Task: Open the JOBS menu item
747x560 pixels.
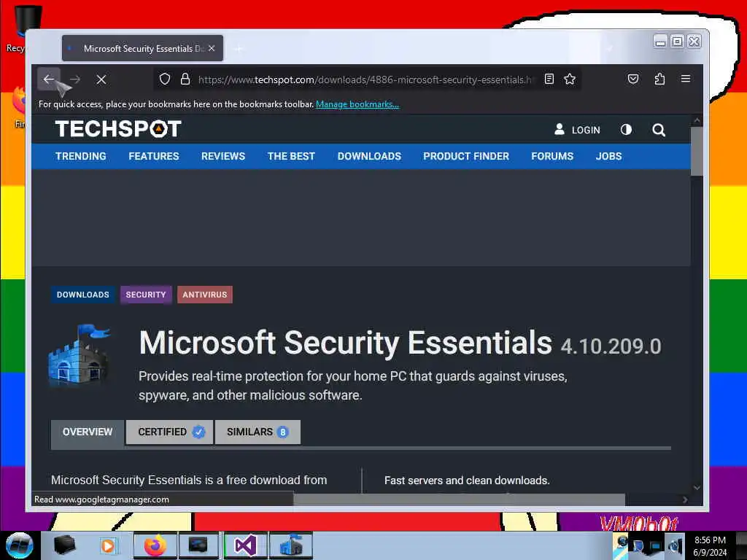Action: pyautogui.click(x=608, y=156)
